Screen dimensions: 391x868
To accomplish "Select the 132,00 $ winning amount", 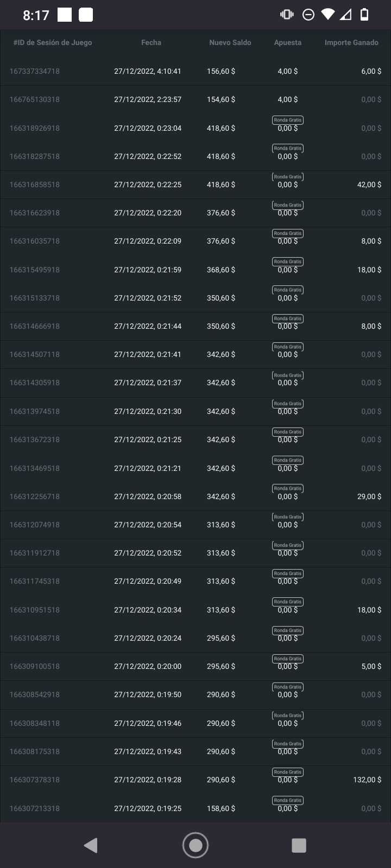I will coord(367,780).
